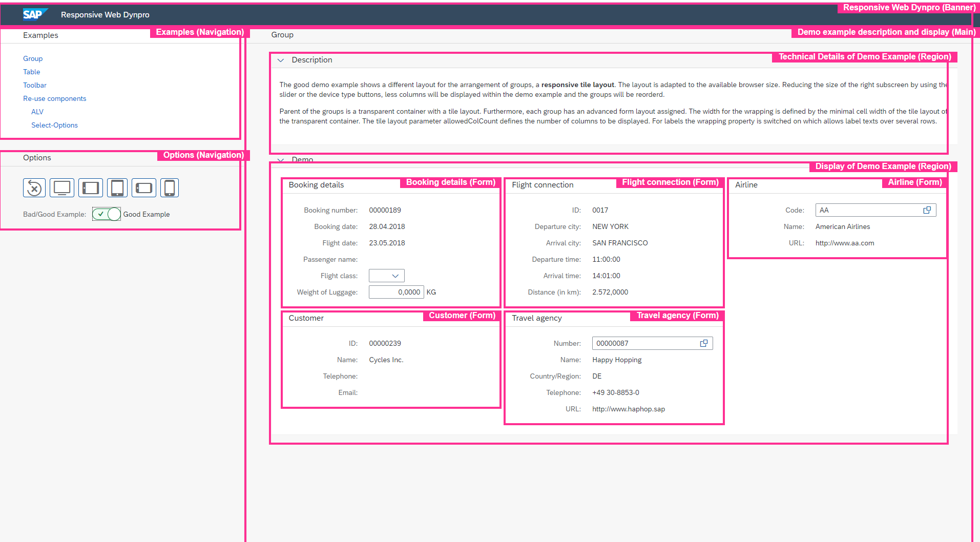Click the Group link under Examples
The height and width of the screenshot is (542, 980).
coord(33,58)
